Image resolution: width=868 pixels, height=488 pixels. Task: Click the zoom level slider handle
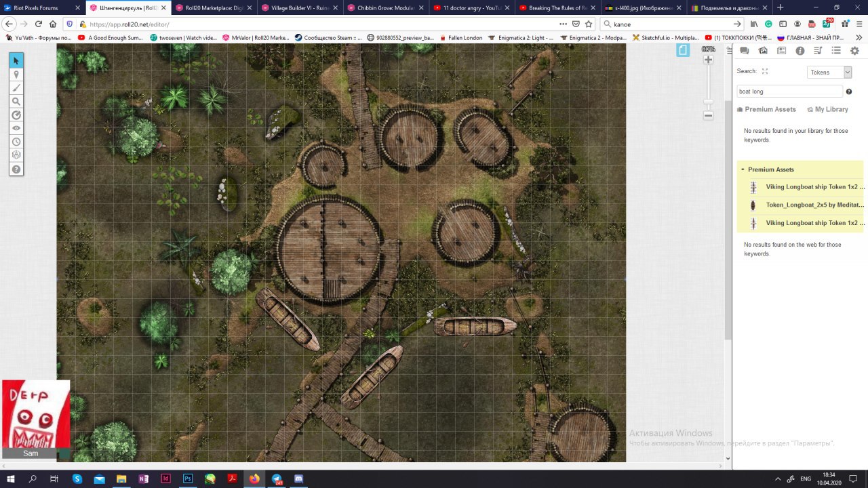(708, 102)
